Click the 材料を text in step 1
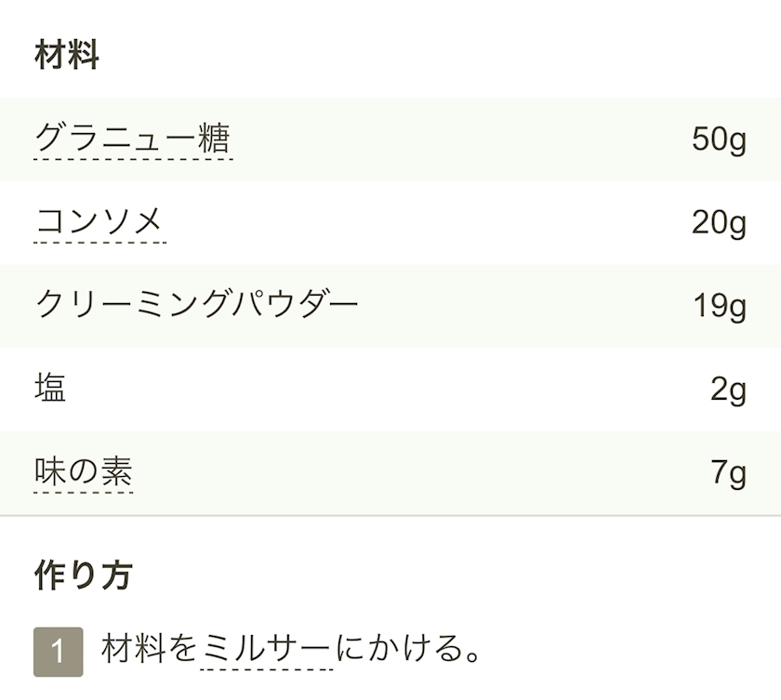 150,649
